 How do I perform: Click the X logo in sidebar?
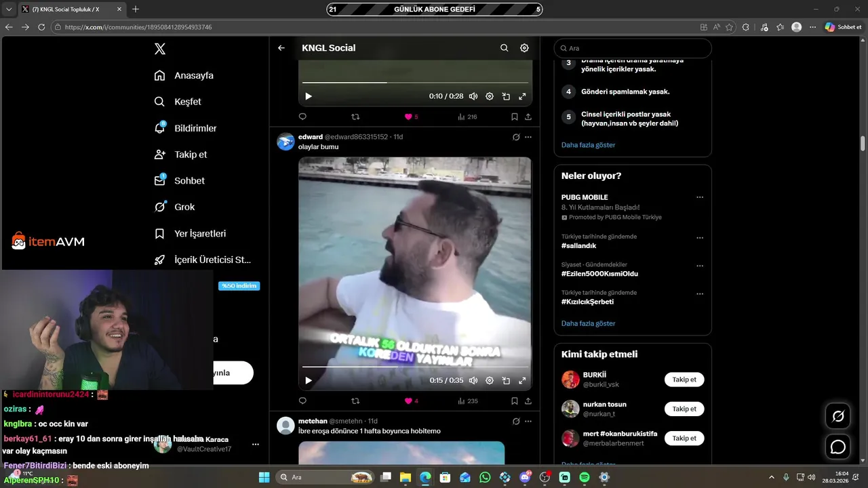click(x=160, y=49)
